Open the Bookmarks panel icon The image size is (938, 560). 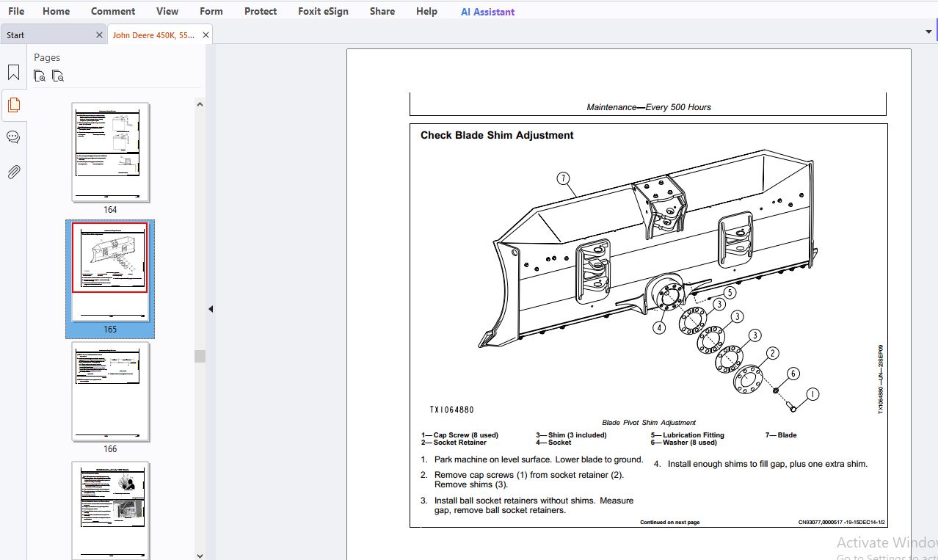tap(13, 72)
